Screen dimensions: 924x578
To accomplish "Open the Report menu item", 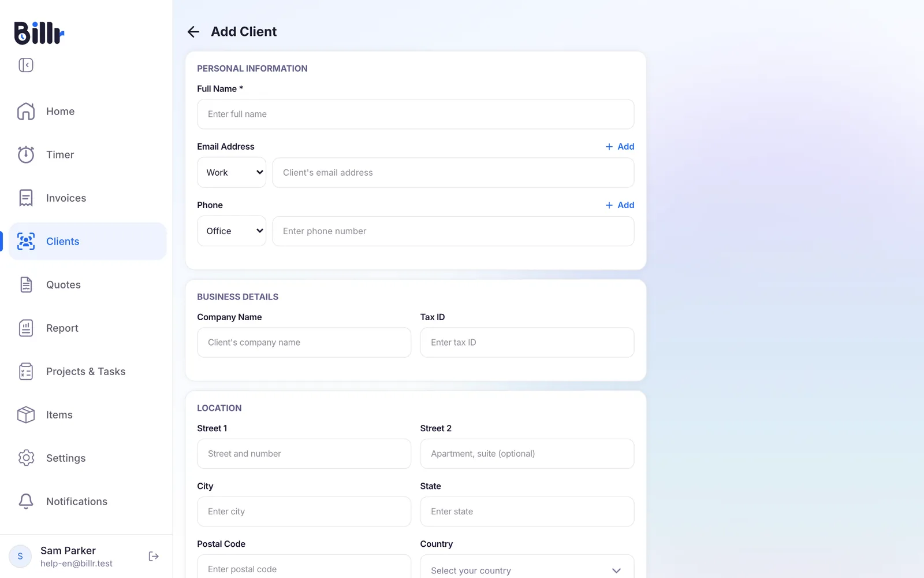I will 88,328.
